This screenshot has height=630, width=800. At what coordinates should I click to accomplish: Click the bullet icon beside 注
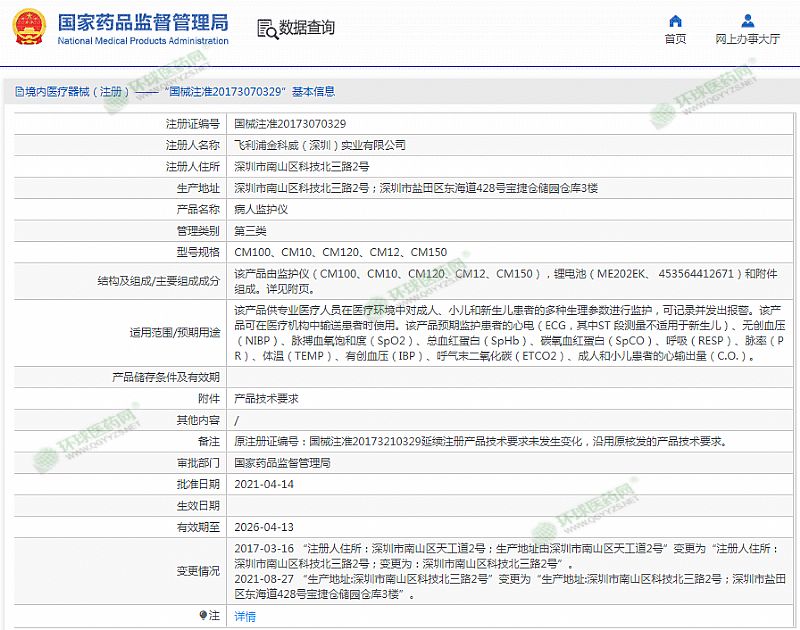205,616
